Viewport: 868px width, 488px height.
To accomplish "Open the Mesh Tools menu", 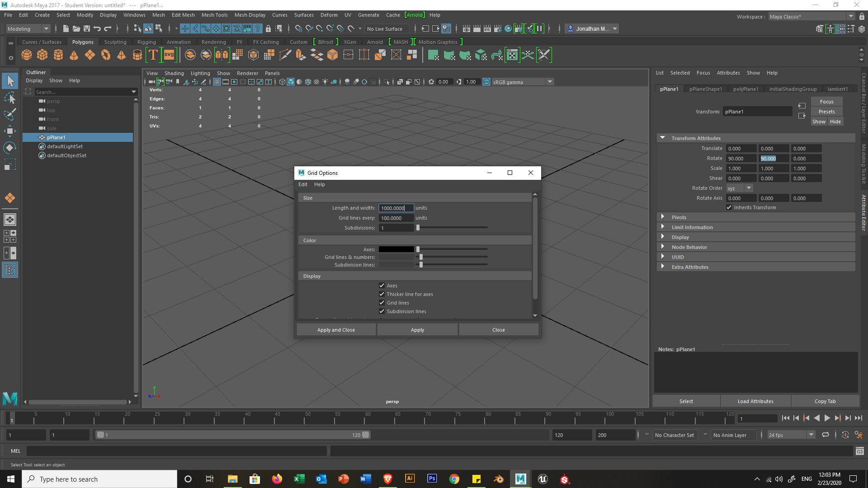I will coord(214,15).
